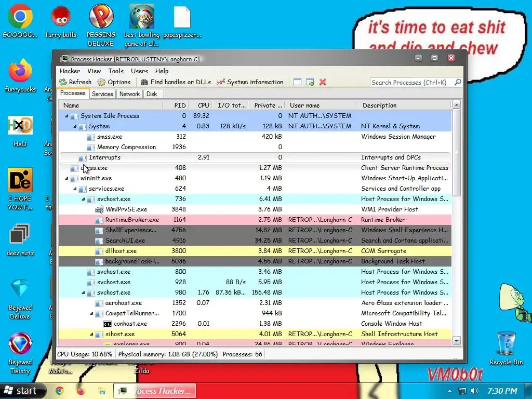532x399 pixels.
Task: Click the CPU Usage status bar entry
Action: click(85, 354)
